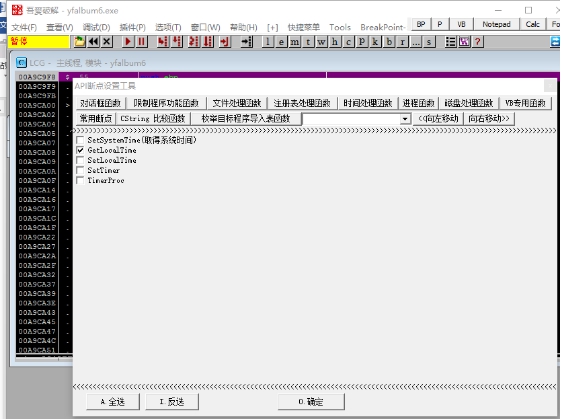Open the memory map 'm' window icon
The width and height of the screenshot is (561, 419).
pos(294,42)
